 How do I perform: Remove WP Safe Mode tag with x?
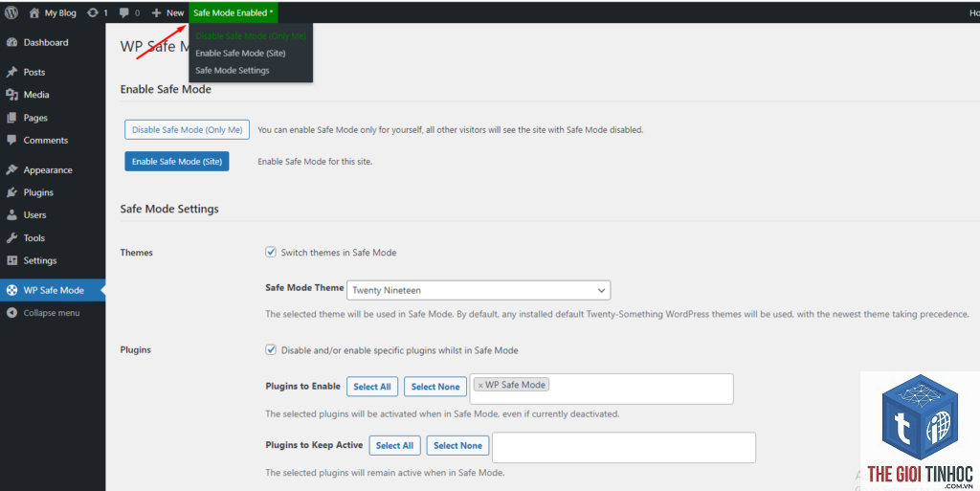(x=480, y=386)
